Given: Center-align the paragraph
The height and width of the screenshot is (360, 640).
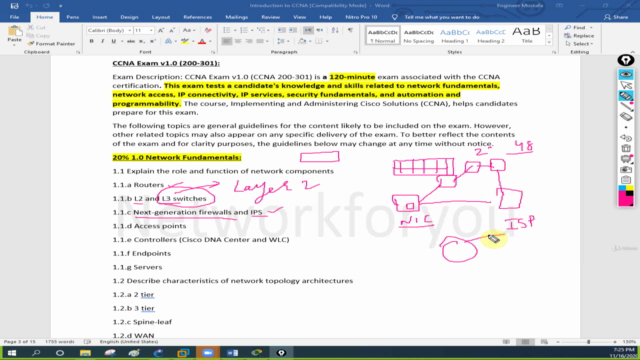Looking at the screenshot, I should 238,41.
